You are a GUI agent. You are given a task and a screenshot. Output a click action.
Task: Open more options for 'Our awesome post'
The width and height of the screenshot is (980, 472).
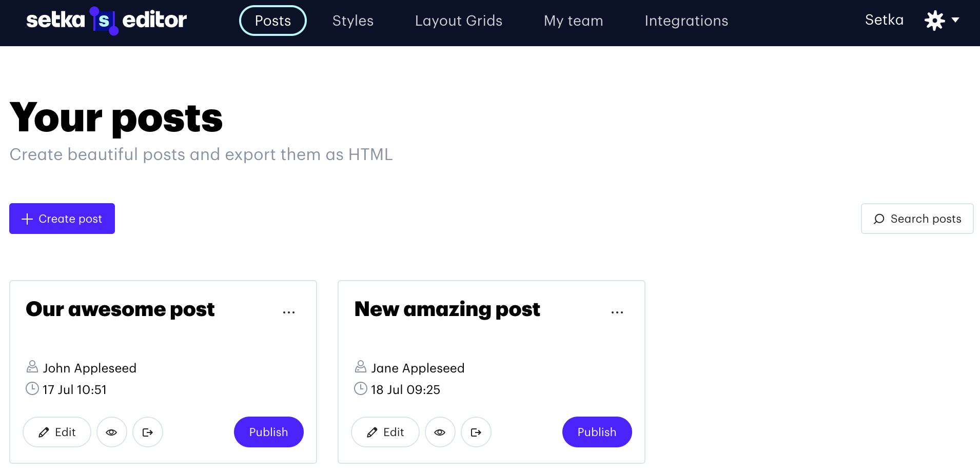point(289,312)
